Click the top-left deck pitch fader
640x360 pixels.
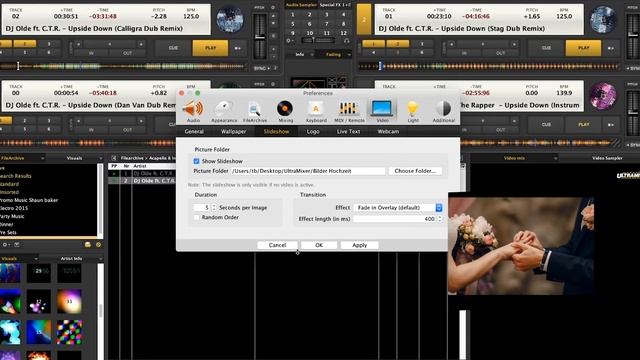[x=260, y=37]
